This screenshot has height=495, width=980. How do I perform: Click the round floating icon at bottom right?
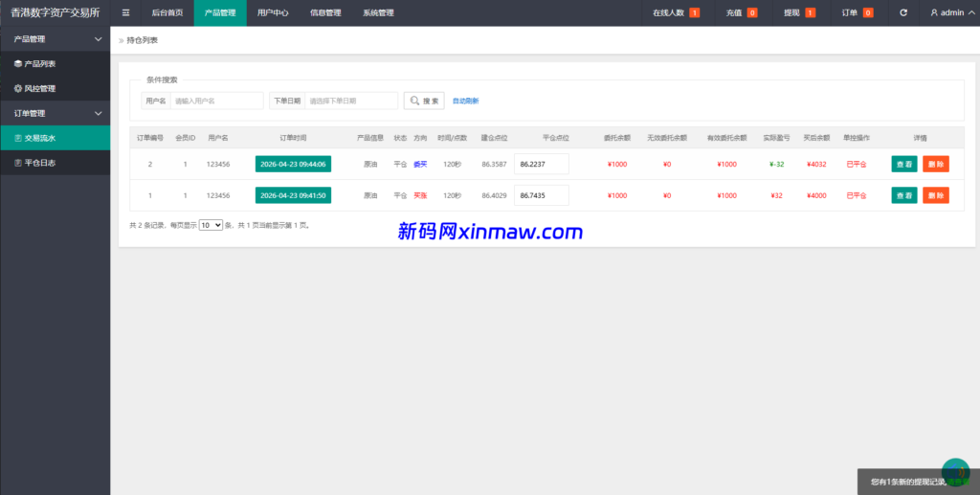pyautogui.click(x=956, y=473)
